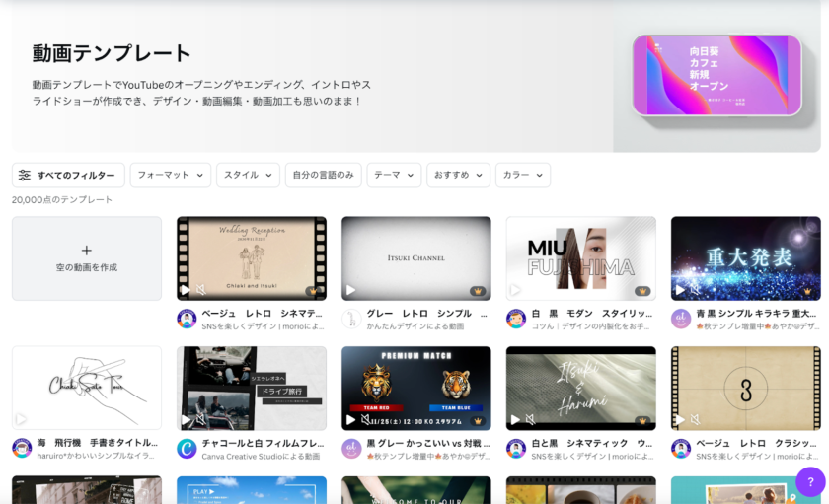Click mute icon on Premium Match thumbnail
This screenshot has height=504, width=829.
point(365,419)
